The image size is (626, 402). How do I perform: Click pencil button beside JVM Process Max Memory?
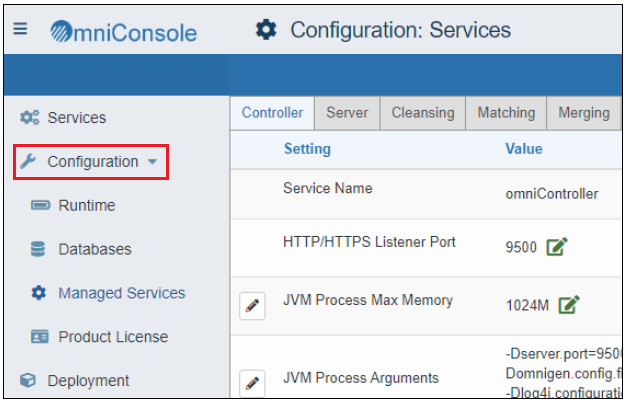click(x=252, y=306)
